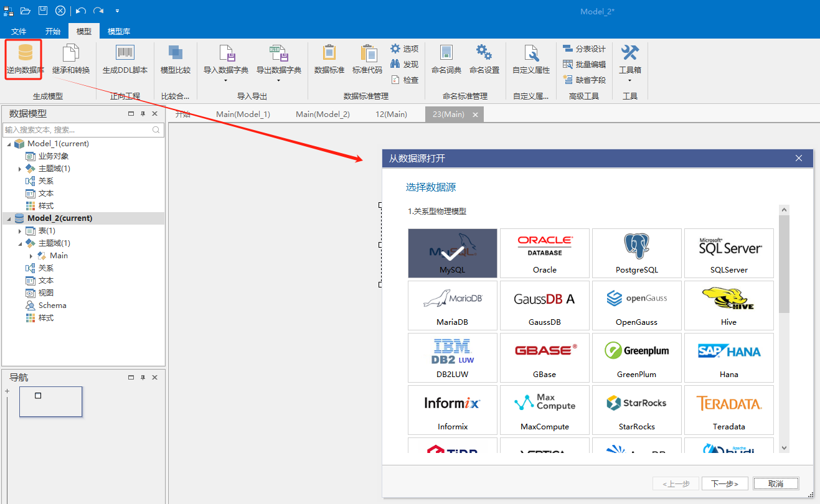
Task: Switch to the 开始 ribbon tab
Action: point(53,31)
